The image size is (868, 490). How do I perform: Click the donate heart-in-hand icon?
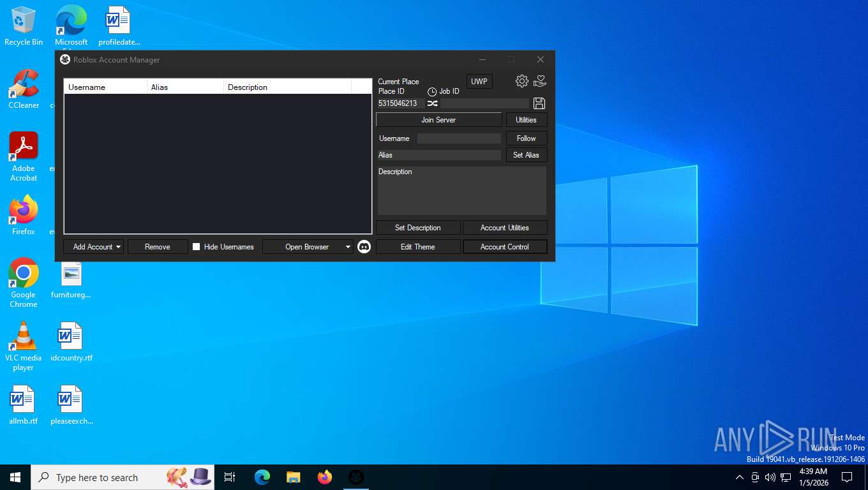click(x=540, y=81)
